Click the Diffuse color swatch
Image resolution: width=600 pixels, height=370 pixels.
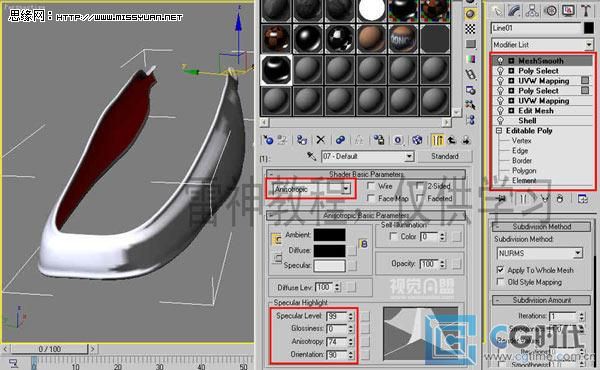[329, 251]
